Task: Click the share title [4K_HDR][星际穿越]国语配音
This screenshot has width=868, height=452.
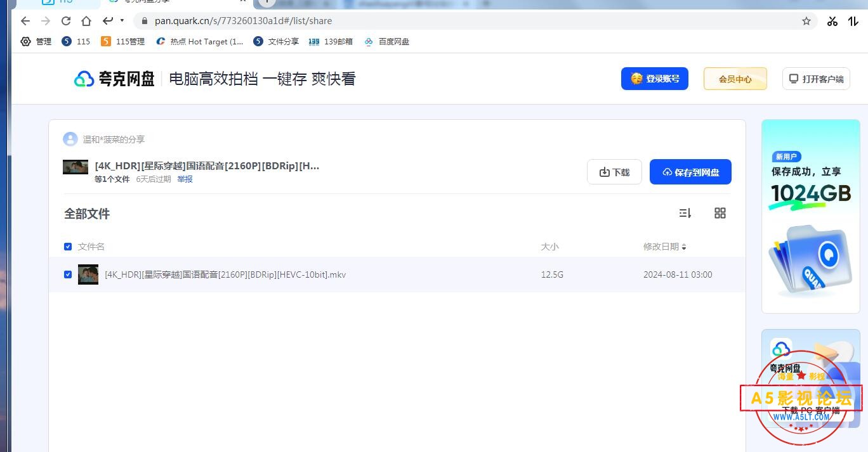Action: [x=207, y=166]
